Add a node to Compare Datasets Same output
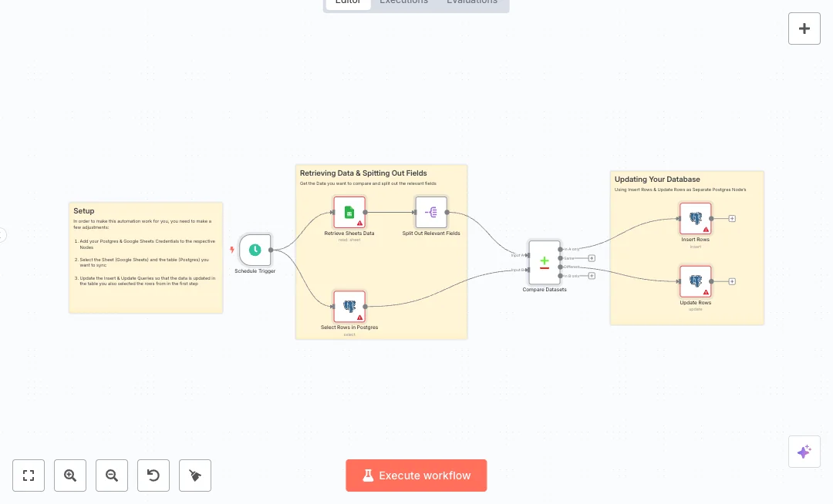Image resolution: width=833 pixels, height=504 pixels. tap(592, 258)
